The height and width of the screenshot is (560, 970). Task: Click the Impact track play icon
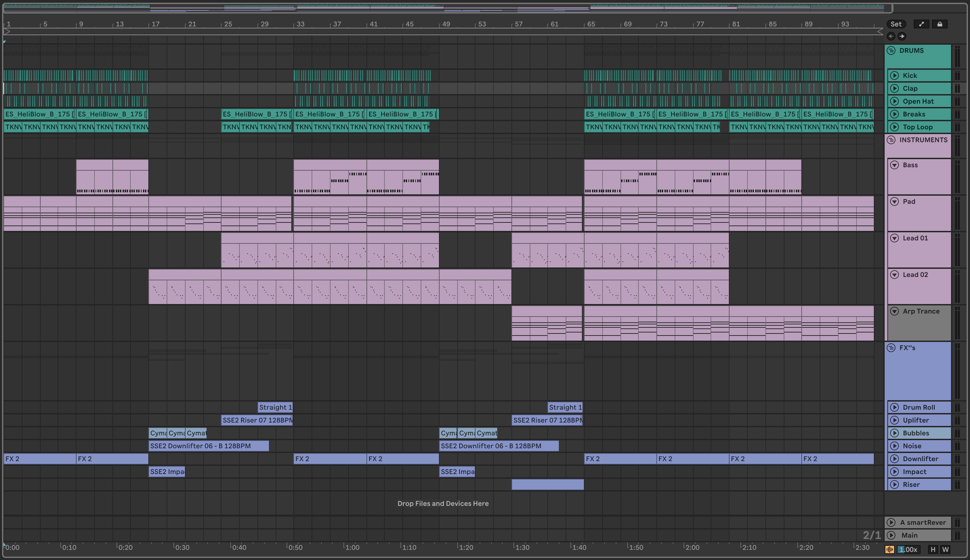tap(894, 472)
